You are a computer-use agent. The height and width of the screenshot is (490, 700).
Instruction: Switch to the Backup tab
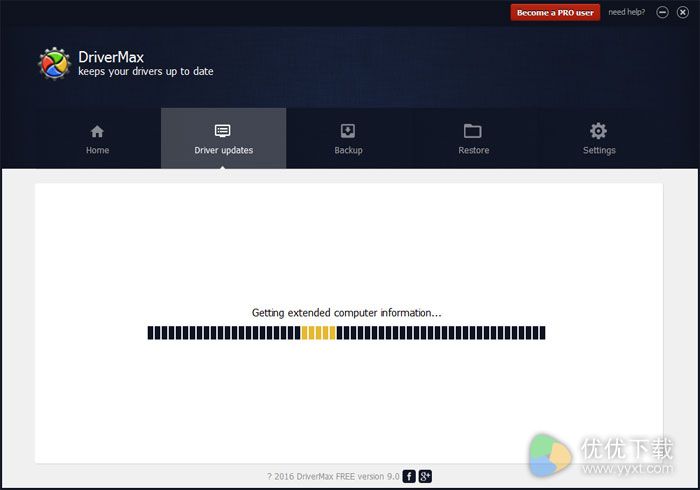pos(348,139)
